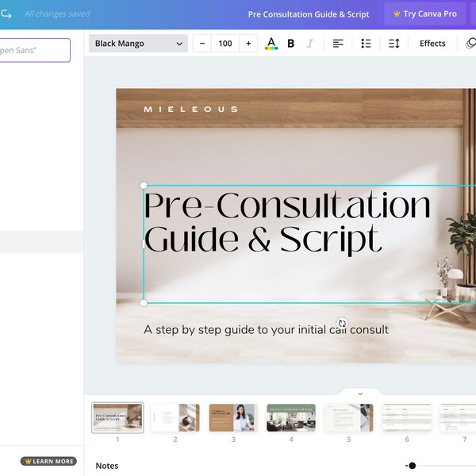476x476 pixels.
Task: Select page 7 thumbnail
Action: tap(458, 418)
